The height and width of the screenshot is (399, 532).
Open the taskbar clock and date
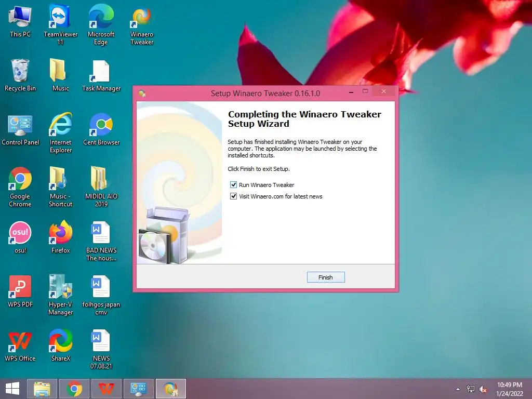[509, 389]
